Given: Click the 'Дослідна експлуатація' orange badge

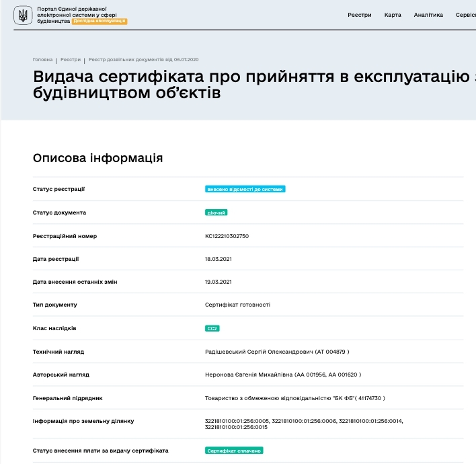Looking at the screenshot, I should 100,21.
